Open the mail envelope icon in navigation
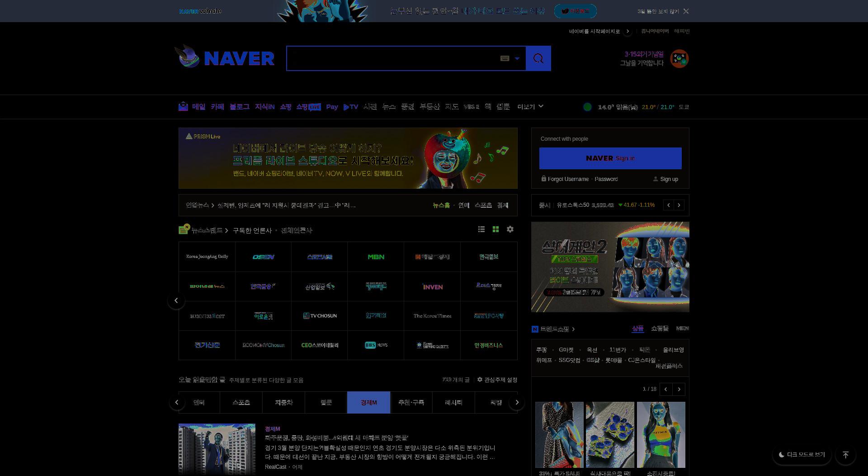Viewport: 868px width, 476px height. click(x=183, y=106)
